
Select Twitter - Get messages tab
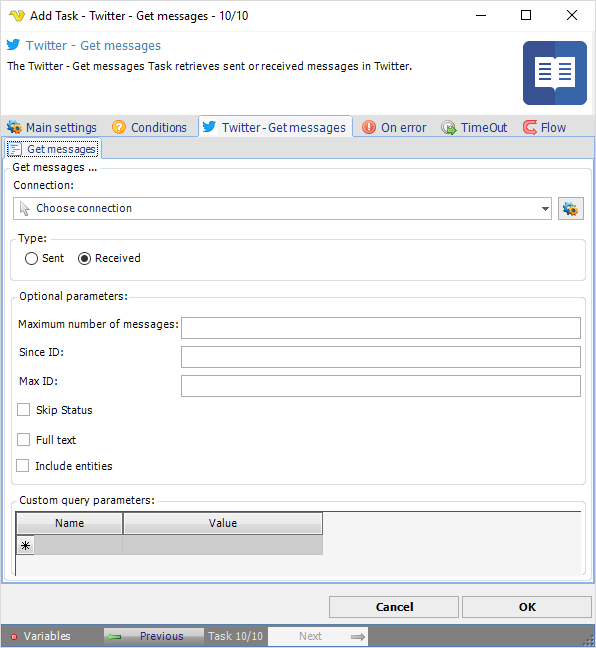[x=275, y=127]
